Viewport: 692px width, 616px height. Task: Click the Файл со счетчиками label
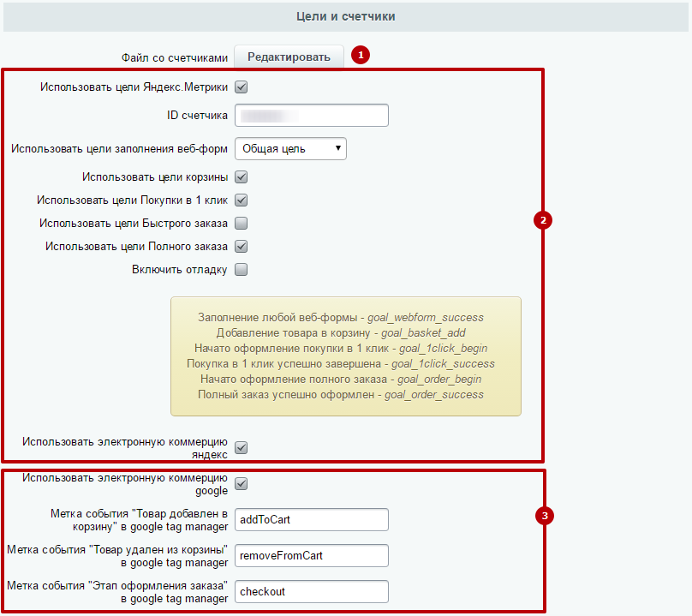click(175, 58)
